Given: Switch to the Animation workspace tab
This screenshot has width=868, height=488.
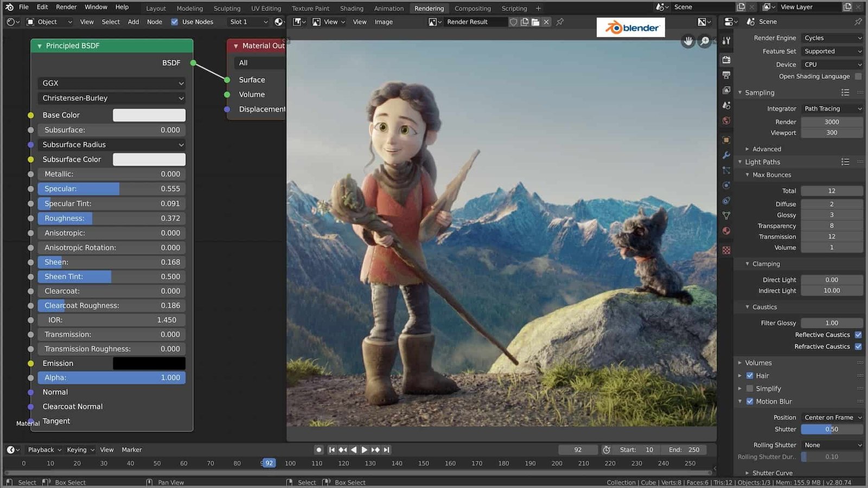Looking at the screenshot, I should point(388,8).
